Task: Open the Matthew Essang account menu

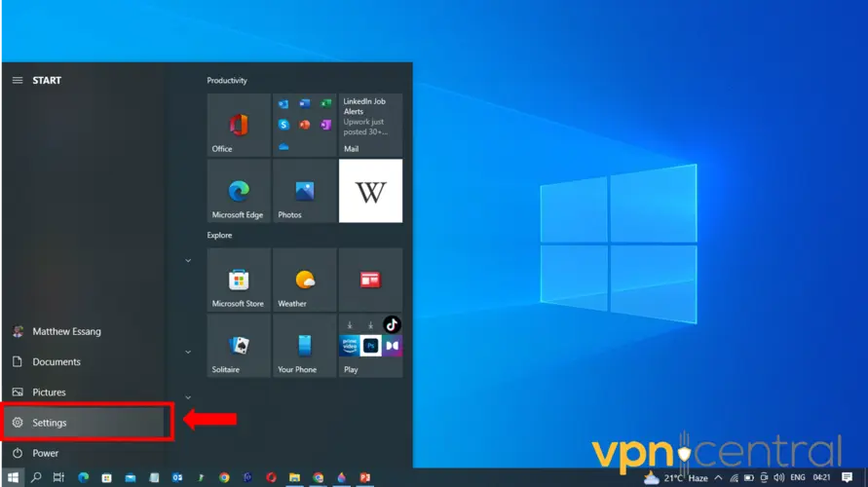Action: click(x=83, y=331)
